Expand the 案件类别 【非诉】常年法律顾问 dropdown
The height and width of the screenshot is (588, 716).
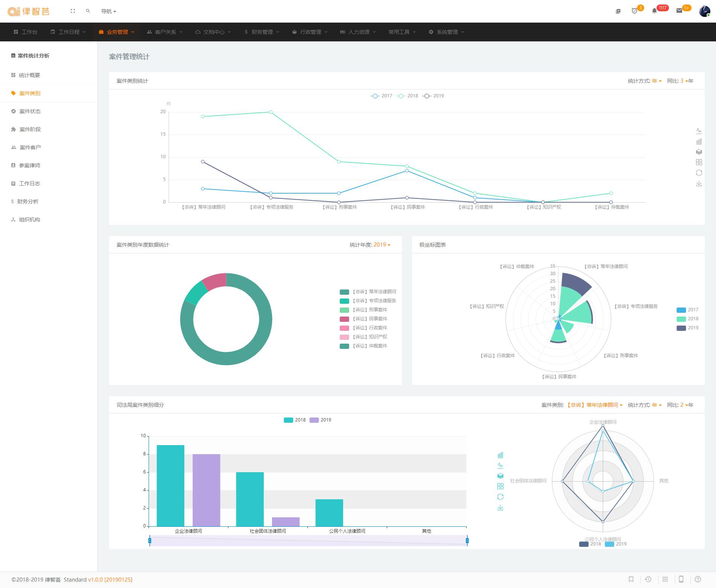(594, 405)
